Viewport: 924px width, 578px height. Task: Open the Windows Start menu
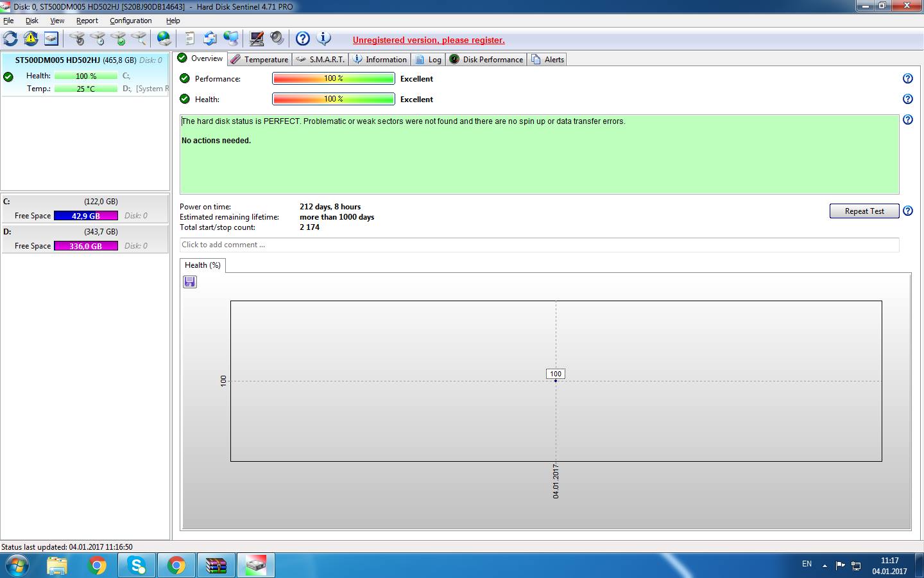[x=17, y=566]
